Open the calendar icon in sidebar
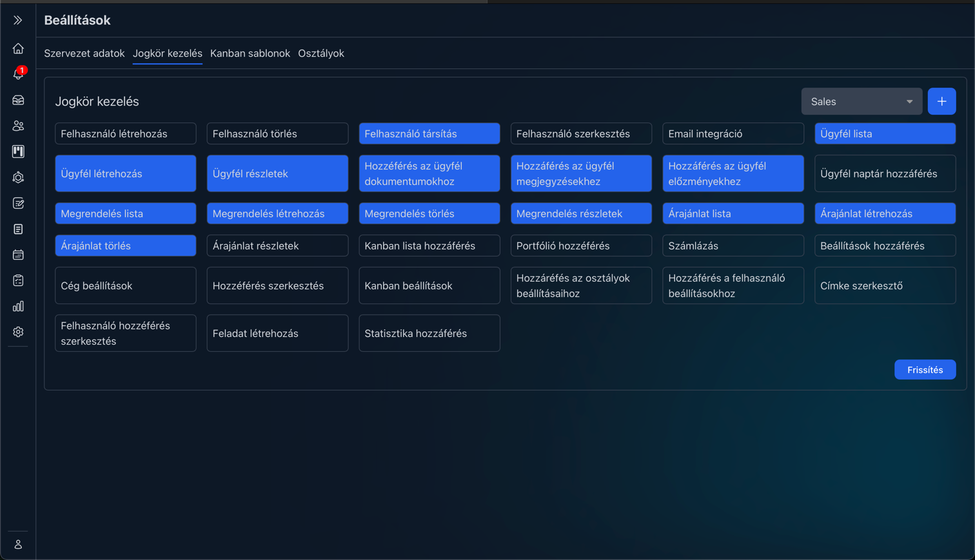 tap(18, 255)
